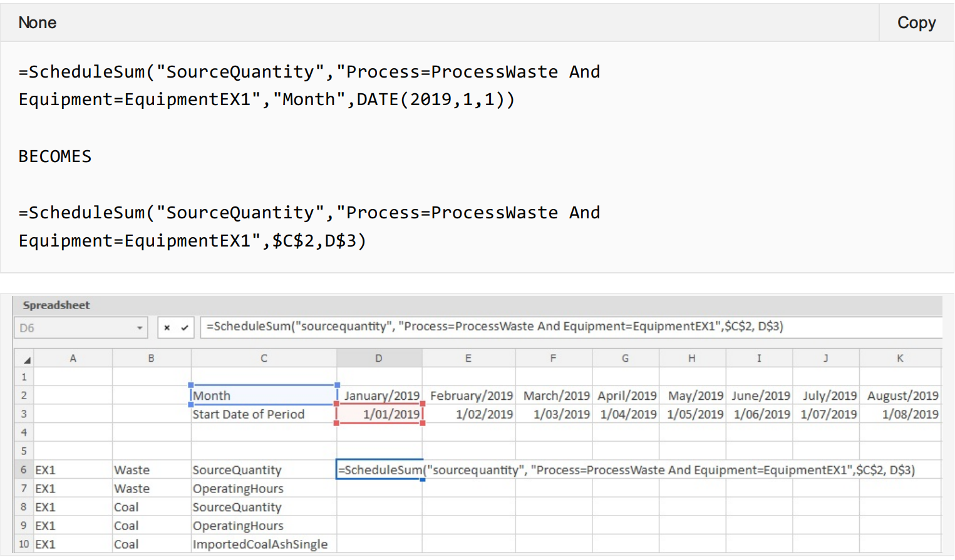
Task: Select the Start Date of Period cell
Action: point(263,414)
